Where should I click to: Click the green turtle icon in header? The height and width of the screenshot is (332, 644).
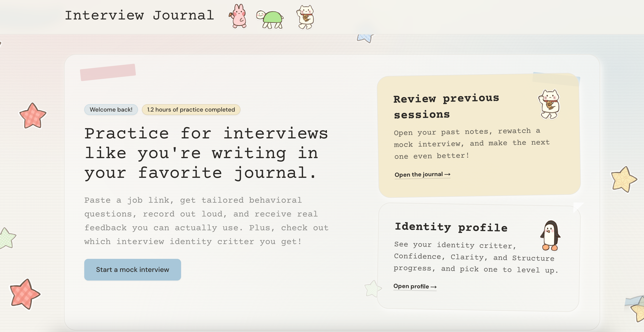(x=270, y=19)
